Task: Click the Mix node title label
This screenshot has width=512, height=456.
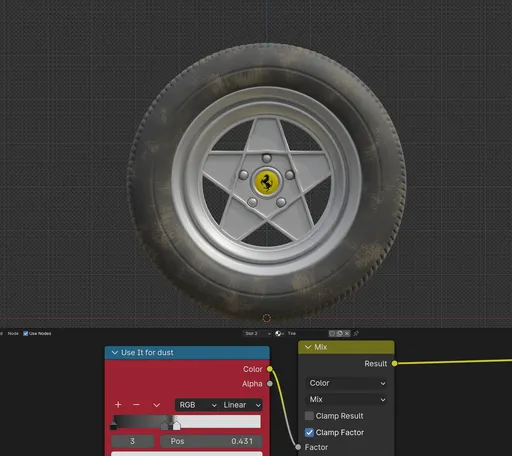Action: pos(320,347)
